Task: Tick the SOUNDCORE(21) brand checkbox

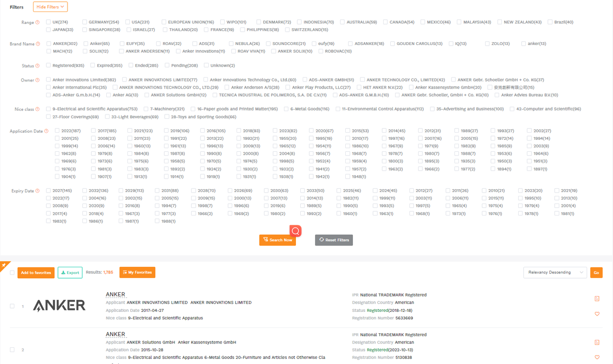Action: pyautogui.click(x=269, y=44)
